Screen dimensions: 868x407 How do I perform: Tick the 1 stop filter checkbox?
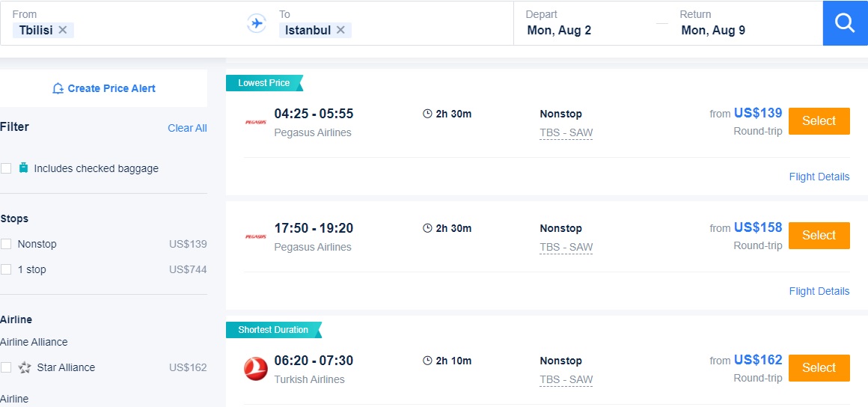click(x=6, y=269)
